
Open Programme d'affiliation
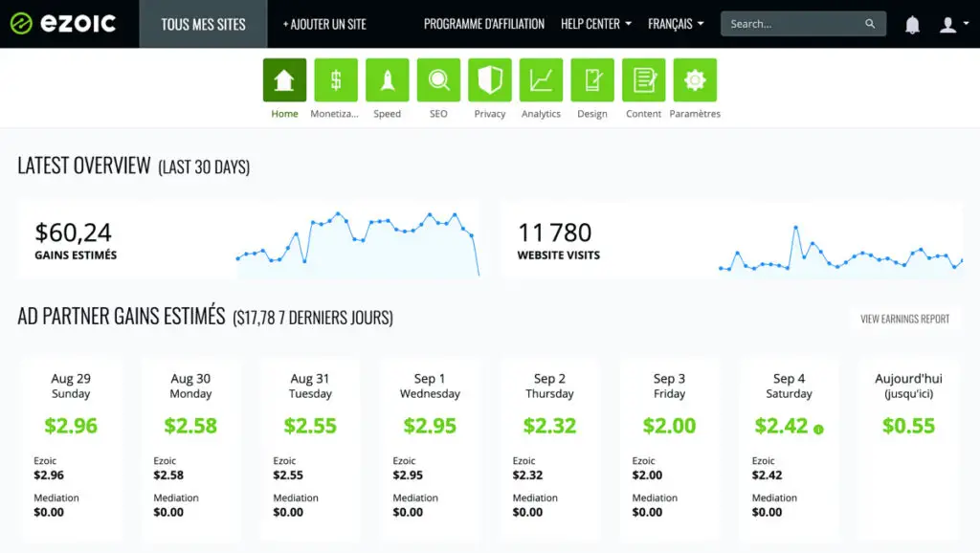[x=483, y=24]
